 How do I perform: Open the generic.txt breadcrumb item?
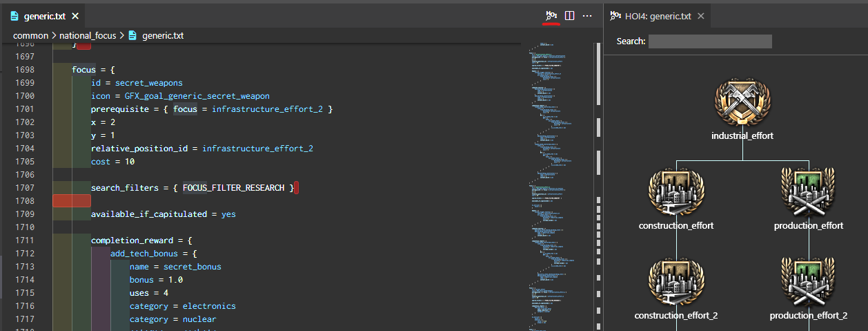pyautogui.click(x=163, y=35)
